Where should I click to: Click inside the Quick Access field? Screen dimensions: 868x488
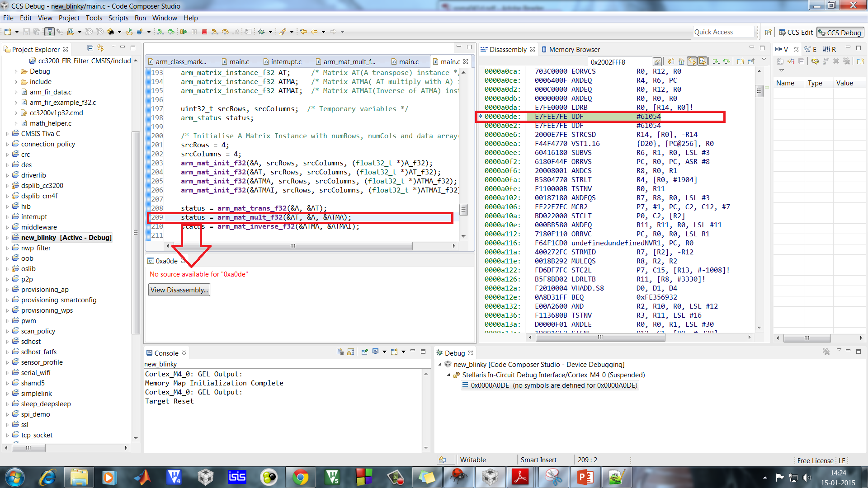(x=722, y=32)
